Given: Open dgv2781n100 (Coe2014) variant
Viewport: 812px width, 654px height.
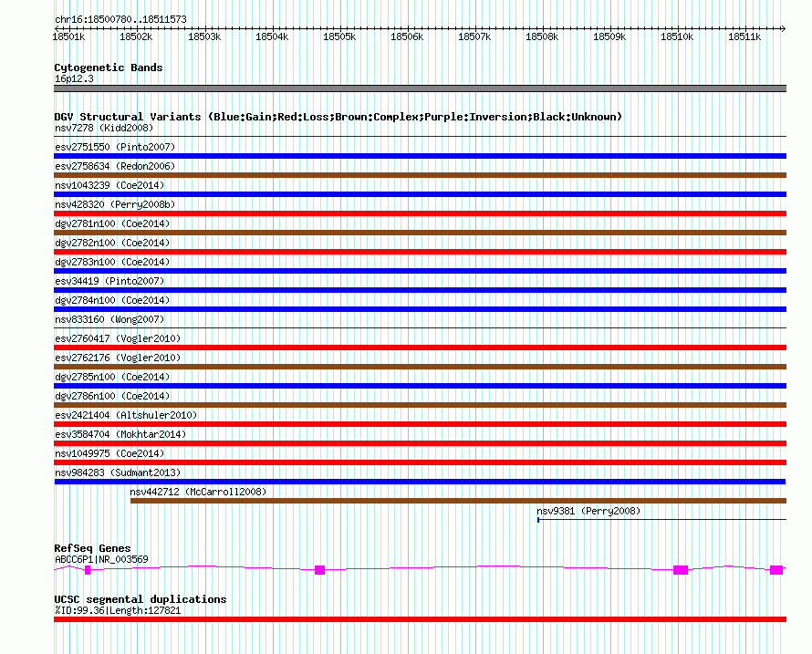Looking at the screenshot, I should coord(112,223).
